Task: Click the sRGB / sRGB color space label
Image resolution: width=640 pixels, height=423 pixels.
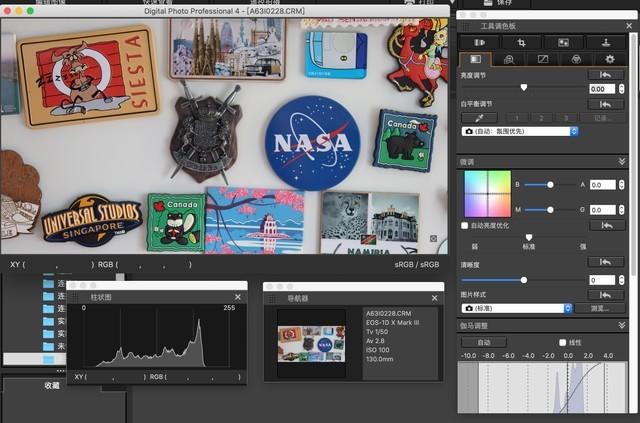Action: pos(417,265)
